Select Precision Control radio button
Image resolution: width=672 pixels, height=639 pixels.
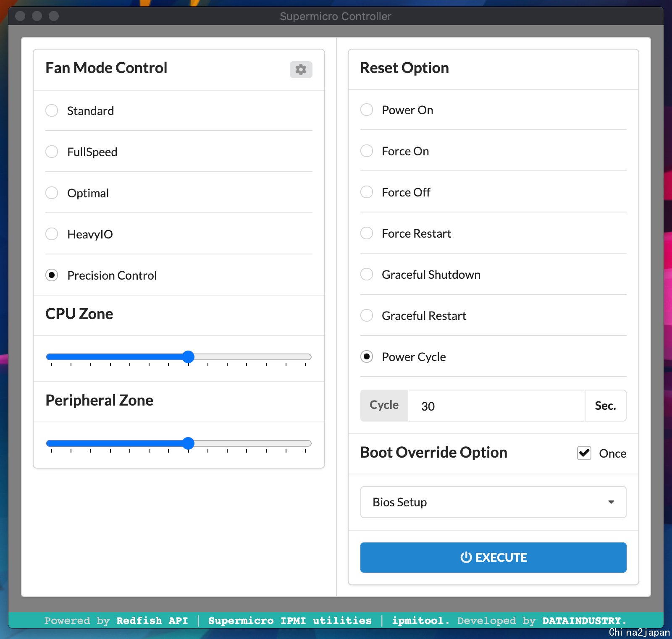click(x=52, y=275)
